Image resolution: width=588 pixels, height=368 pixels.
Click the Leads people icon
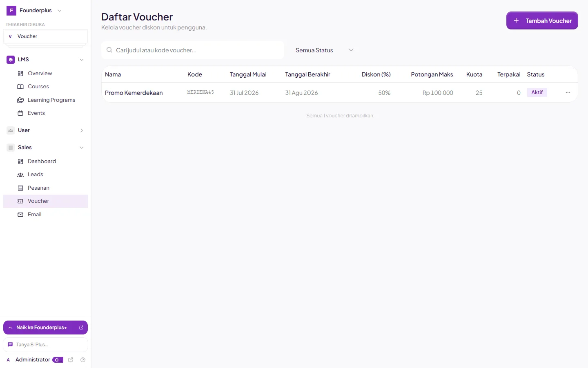point(20,175)
